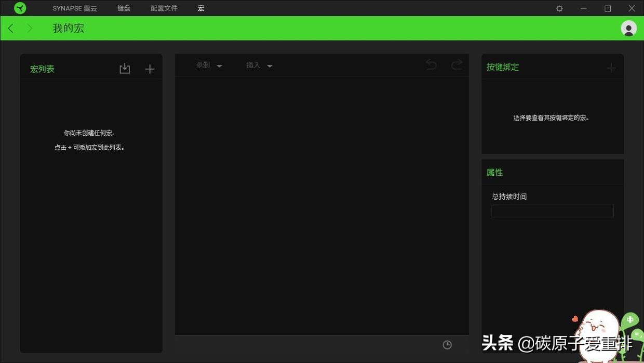Click the back navigation arrow

10,28
